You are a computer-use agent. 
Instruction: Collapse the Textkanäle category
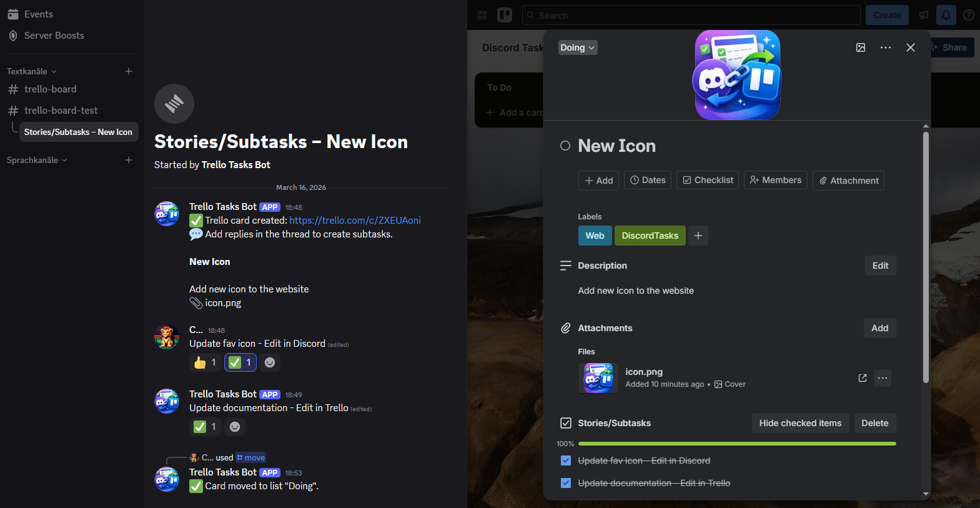(31, 71)
